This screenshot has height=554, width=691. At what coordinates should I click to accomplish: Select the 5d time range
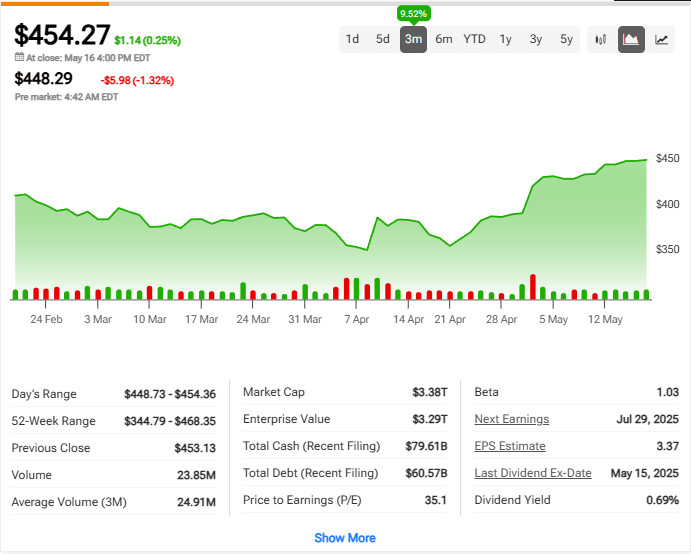(x=383, y=39)
